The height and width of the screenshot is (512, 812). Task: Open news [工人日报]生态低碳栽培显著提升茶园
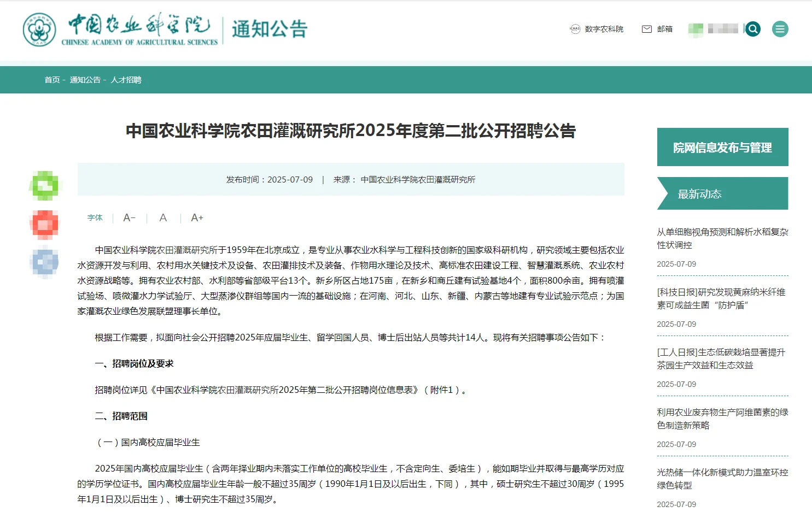tap(721, 358)
